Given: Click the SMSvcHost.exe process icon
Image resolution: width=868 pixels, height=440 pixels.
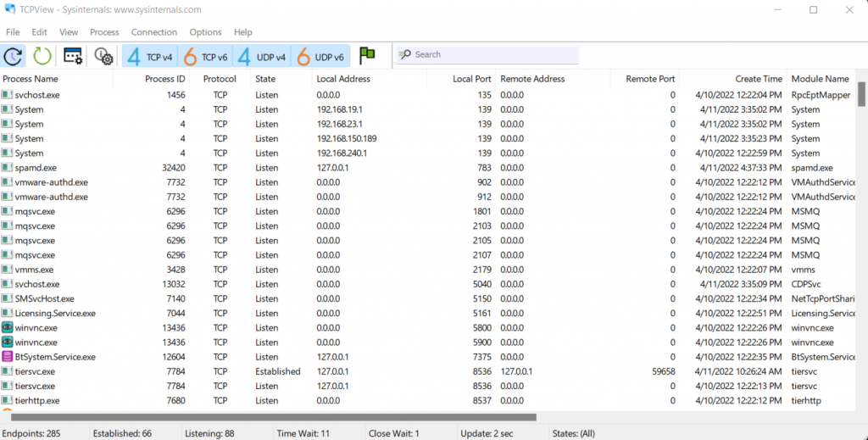Looking at the screenshot, I should (7, 298).
